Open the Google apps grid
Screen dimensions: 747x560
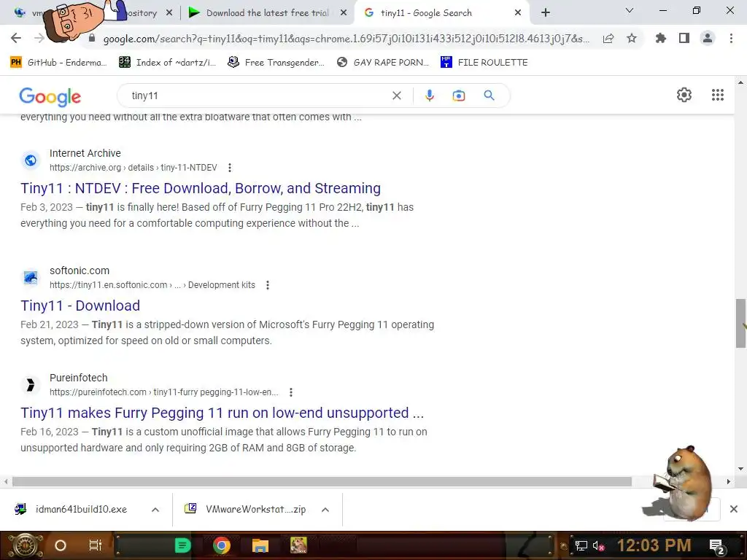[718, 95]
